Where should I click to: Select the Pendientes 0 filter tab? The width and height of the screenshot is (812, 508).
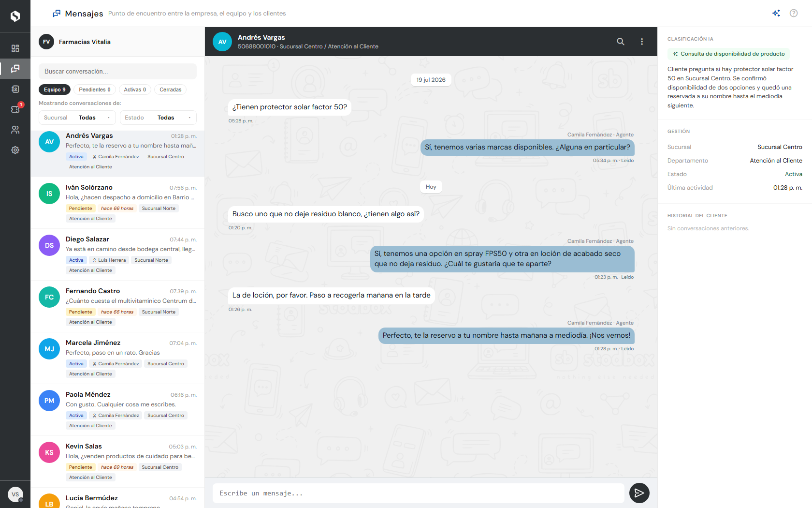pos(95,90)
